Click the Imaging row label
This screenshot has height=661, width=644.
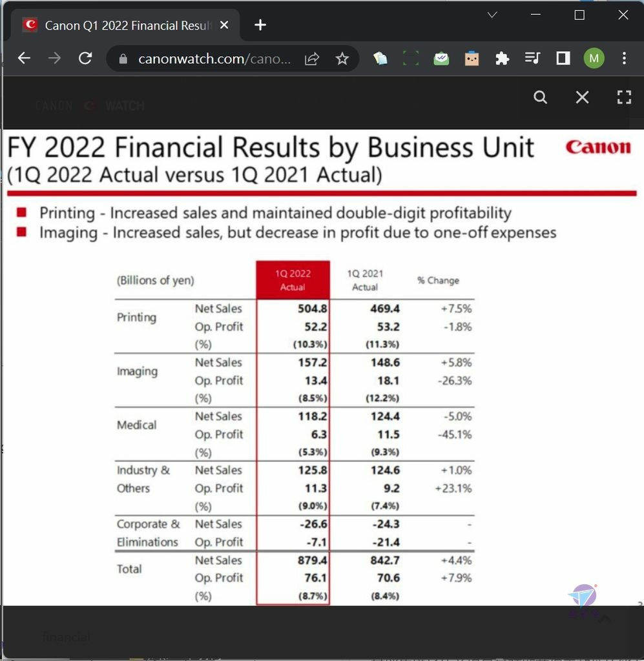coord(138,371)
